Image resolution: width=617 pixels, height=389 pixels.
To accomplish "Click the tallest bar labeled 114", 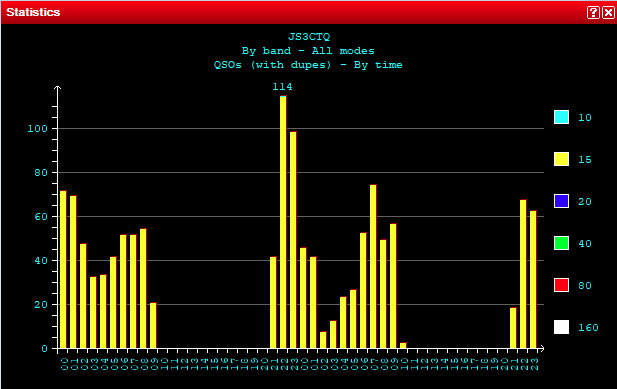I will click(283, 222).
